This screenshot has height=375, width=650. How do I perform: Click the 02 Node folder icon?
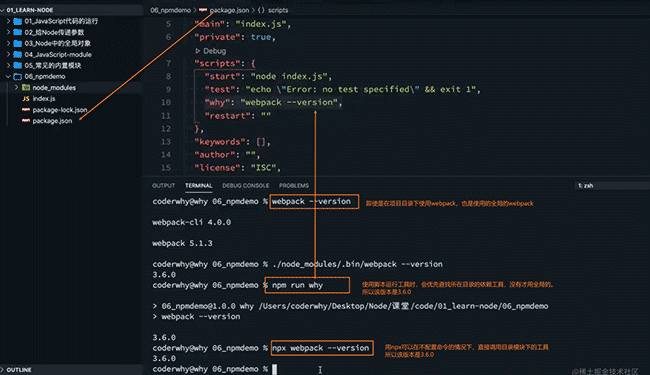coord(17,32)
